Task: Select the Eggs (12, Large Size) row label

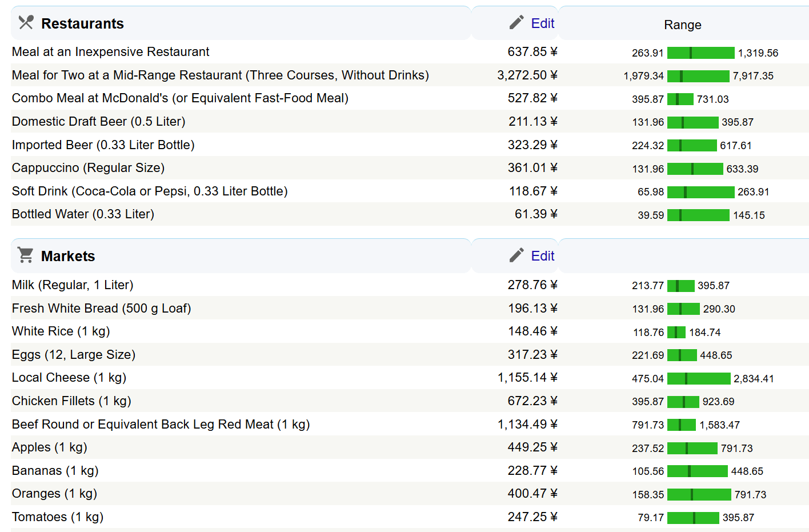Action: pyautogui.click(x=73, y=355)
